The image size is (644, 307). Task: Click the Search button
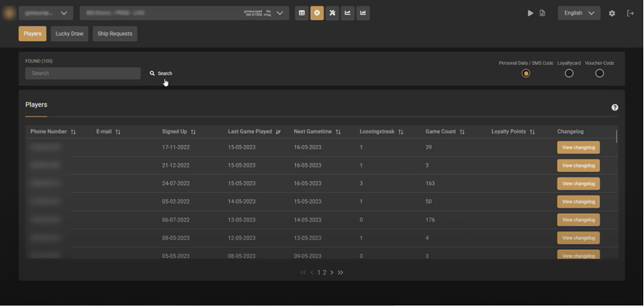coord(161,73)
